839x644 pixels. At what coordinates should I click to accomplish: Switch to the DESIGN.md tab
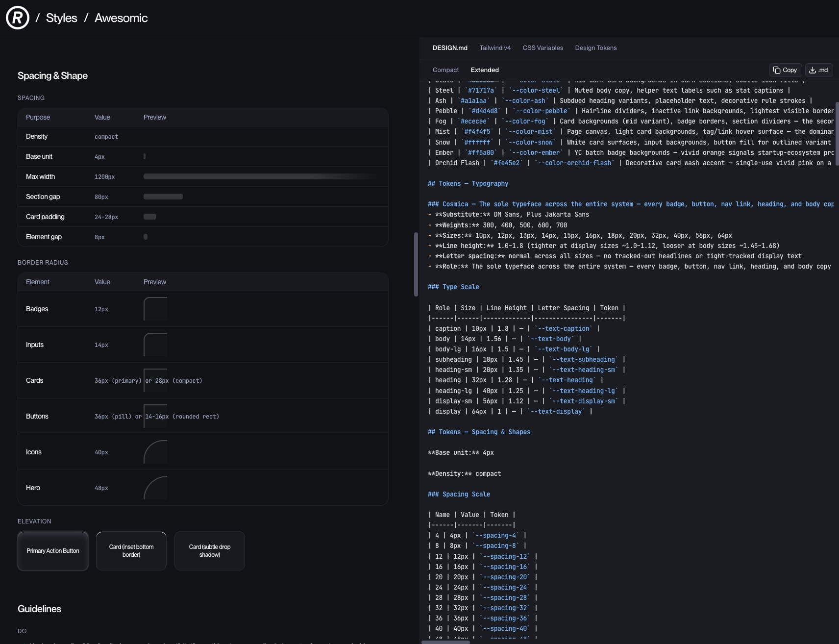click(x=450, y=48)
